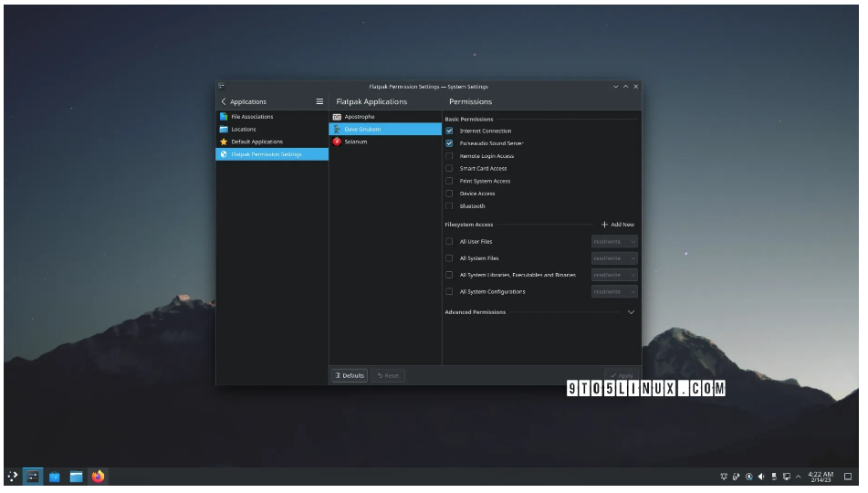Open the network monitor tray icon

(x=786, y=477)
